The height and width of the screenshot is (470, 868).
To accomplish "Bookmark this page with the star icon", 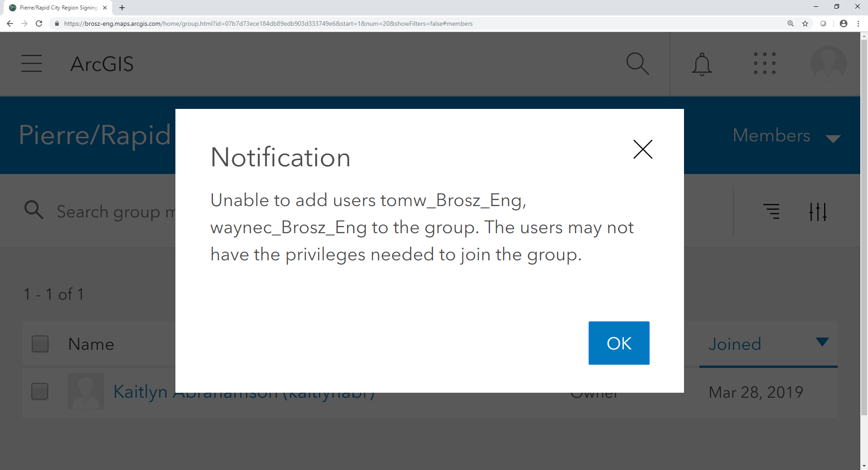I will pyautogui.click(x=805, y=23).
